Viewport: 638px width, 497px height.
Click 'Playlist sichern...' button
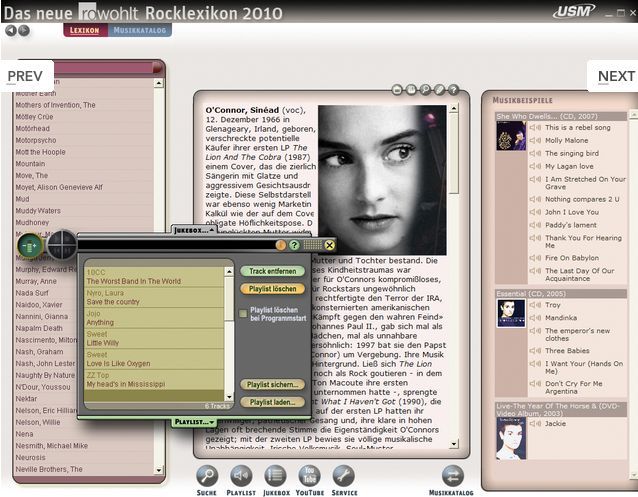click(273, 384)
